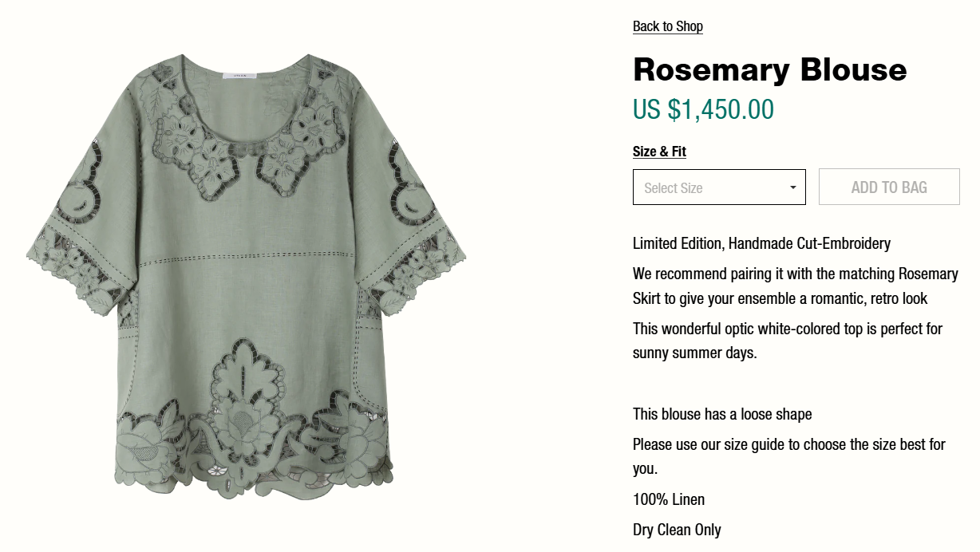Click the Dry Clean Only care text
The image size is (980, 552).
[x=676, y=530]
